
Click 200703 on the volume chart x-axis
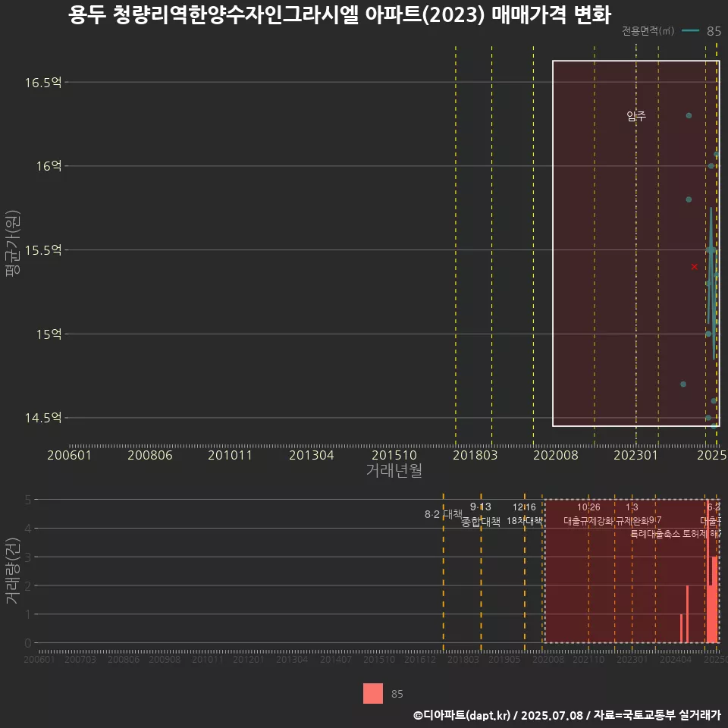80,659
